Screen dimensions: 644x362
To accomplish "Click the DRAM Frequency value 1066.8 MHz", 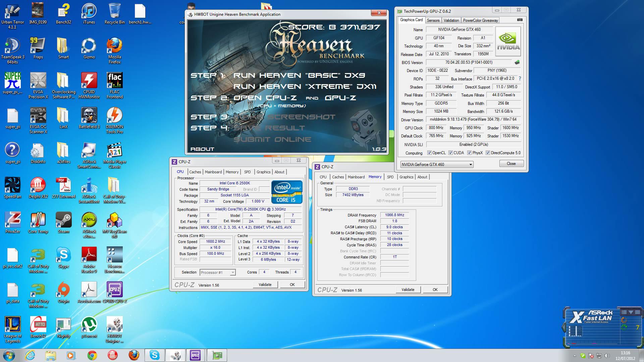I will [x=394, y=215].
